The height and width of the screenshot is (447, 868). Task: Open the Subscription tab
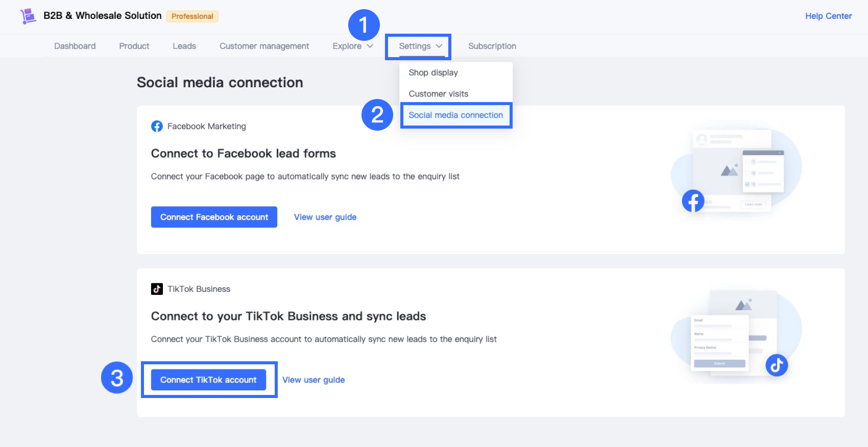(x=492, y=46)
